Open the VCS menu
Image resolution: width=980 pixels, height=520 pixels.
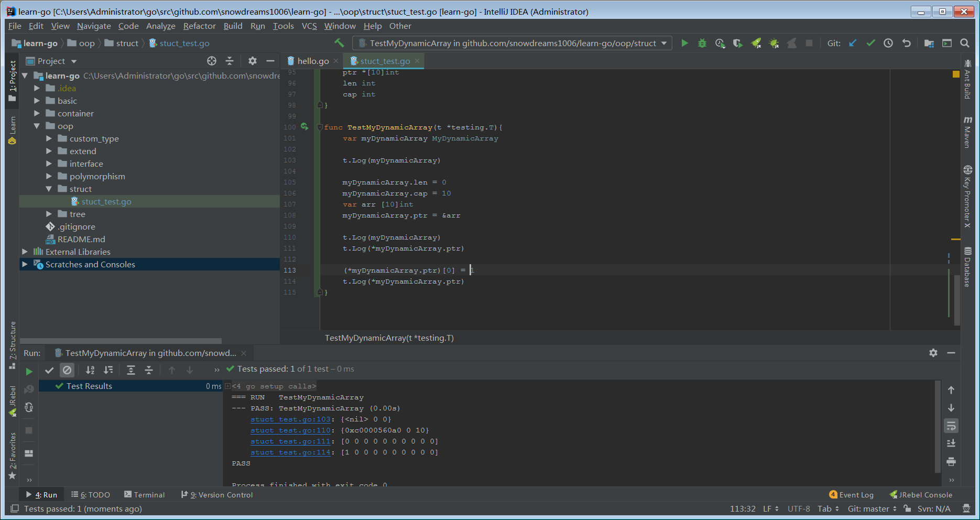point(309,26)
